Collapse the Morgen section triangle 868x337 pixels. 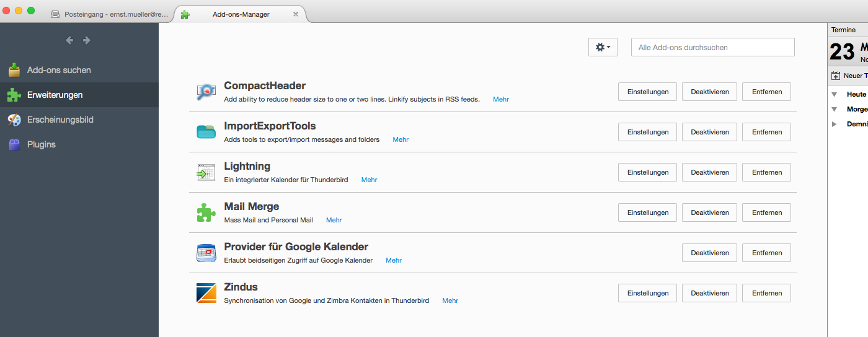tap(835, 110)
